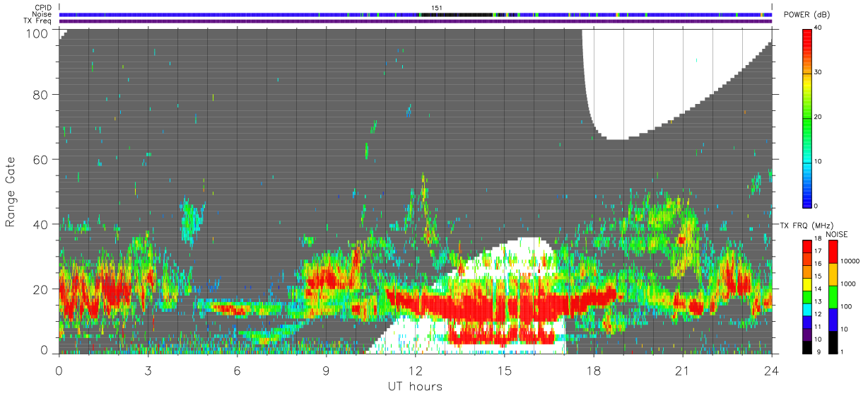868x401 pixels.
Task: Click black segment of TX FRQ colorbar
Action: pyautogui.click(x=807, y=347)
